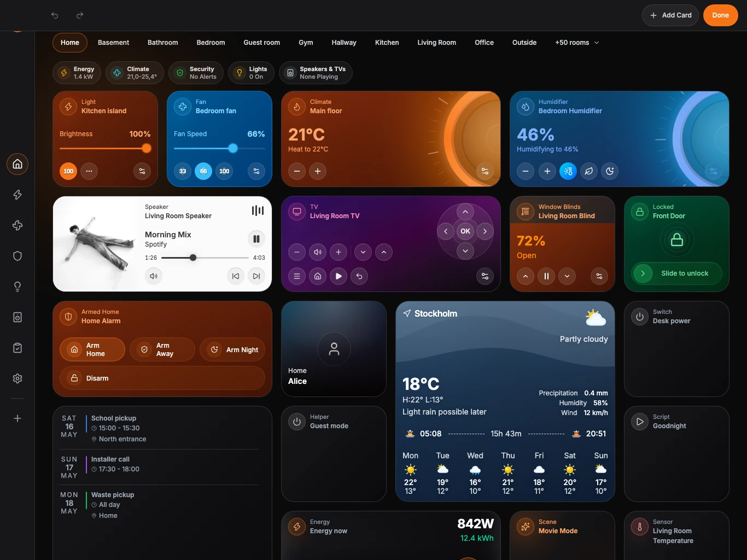Viewport: 747px width, 560px height.
Task: Click TV d-pad up chevron
Action: coord(465,212)
